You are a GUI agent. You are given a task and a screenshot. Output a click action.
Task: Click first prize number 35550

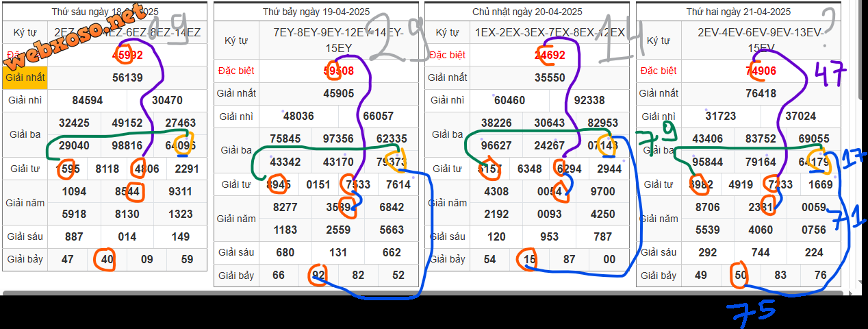pyautogui.click(x=550, y=77)
